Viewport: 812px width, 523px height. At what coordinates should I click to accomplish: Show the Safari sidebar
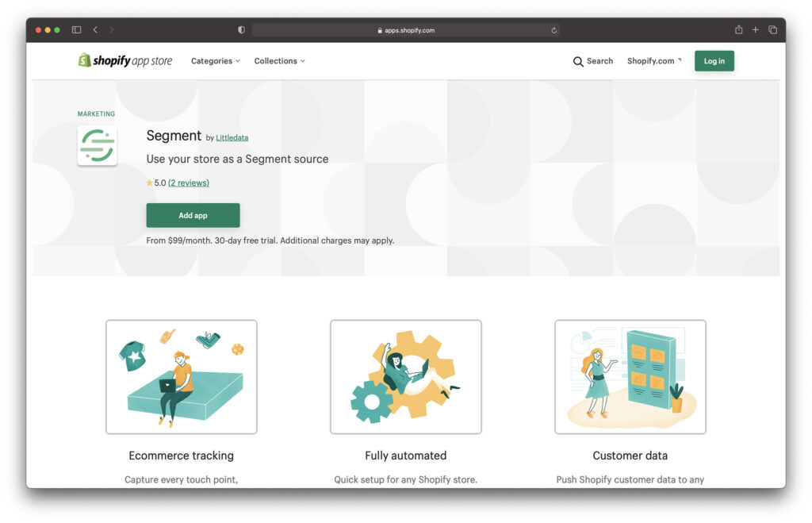[75, 29]
